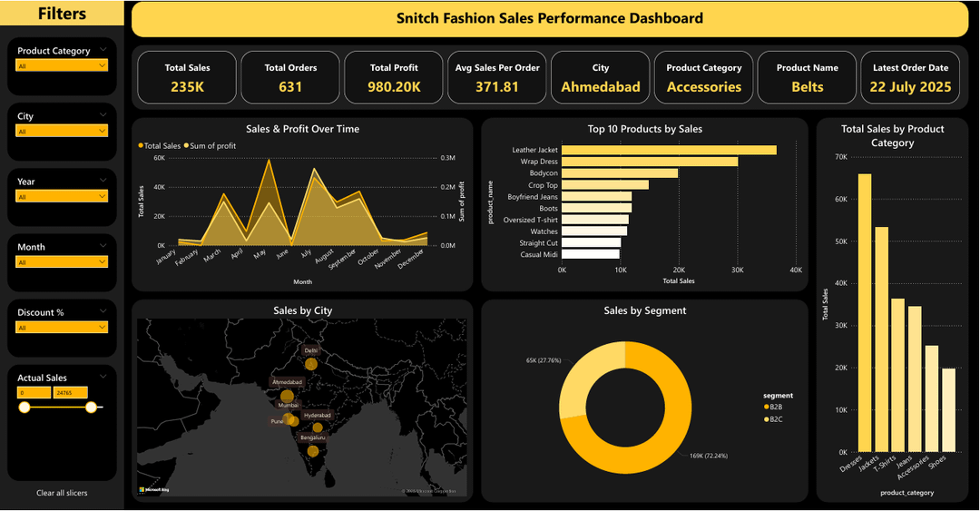
Task: Open the Product Category filter dropdown
Action: 62,65
